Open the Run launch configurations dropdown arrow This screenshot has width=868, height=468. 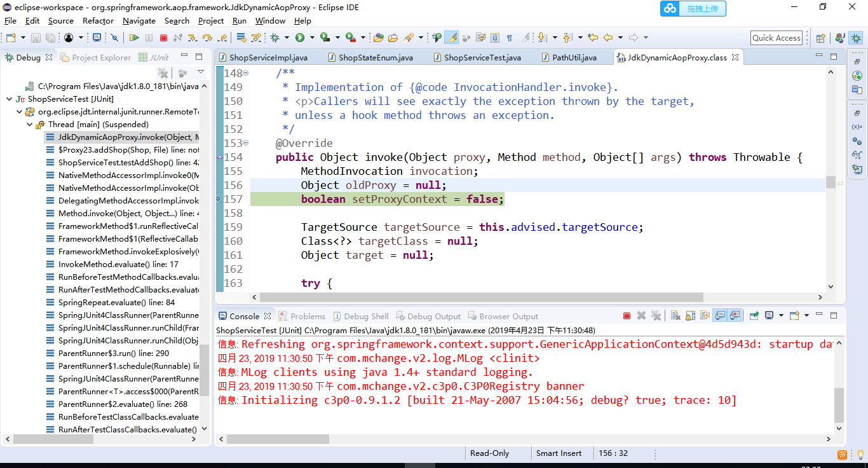[312, 38]
